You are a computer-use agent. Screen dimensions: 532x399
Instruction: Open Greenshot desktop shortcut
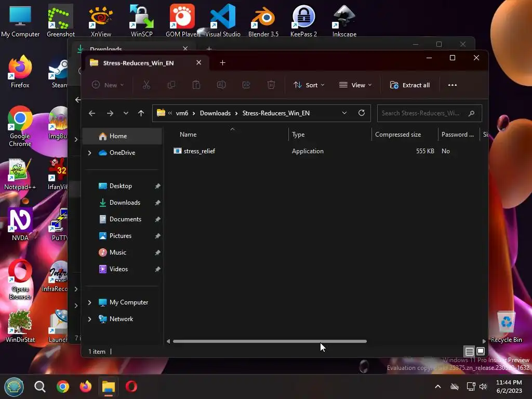point(61,20)
